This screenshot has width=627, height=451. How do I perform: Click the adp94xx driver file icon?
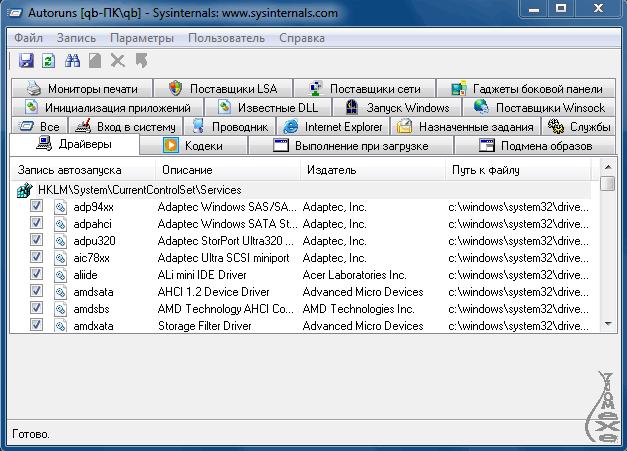click(x=60, y=207)
